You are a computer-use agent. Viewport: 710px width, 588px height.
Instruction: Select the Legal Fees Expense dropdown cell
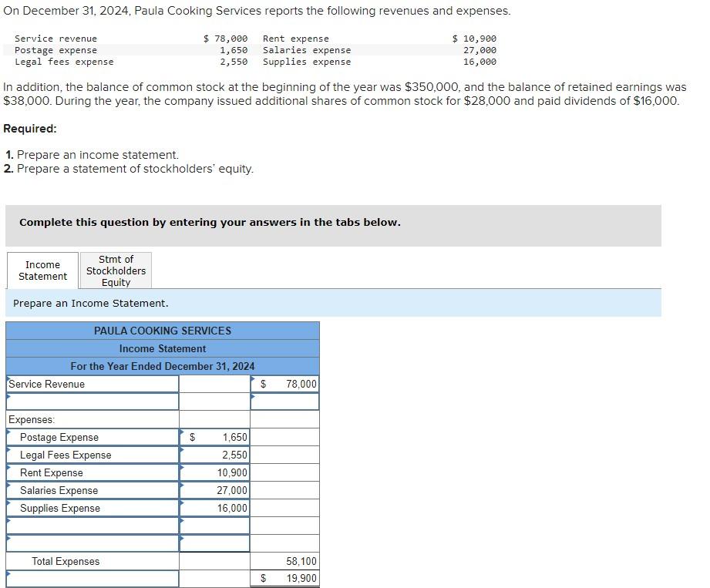(93, 455)
